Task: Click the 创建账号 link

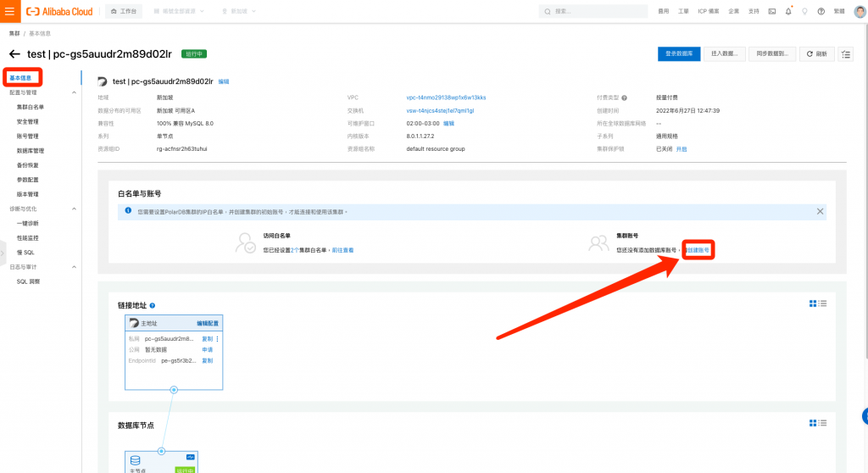Action: pyautogui.click(x=698, y=250)
